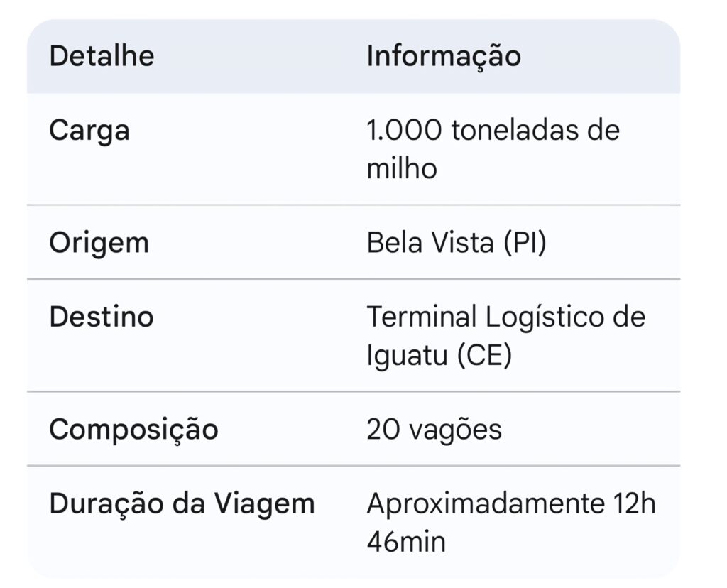Select the Origem row label
This screenshot has width=727, height=588.
tap(99, 243)
